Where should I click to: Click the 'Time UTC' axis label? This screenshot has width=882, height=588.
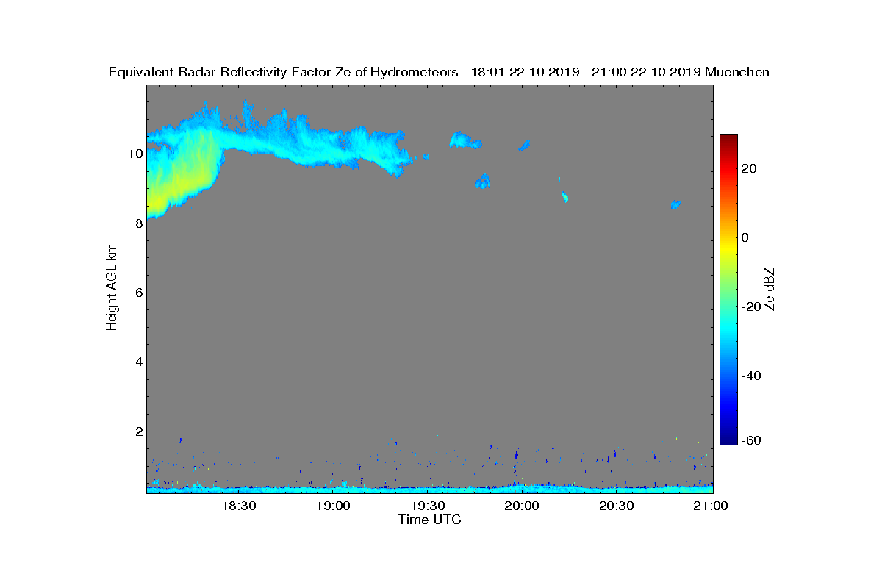(x=430, y=520)
